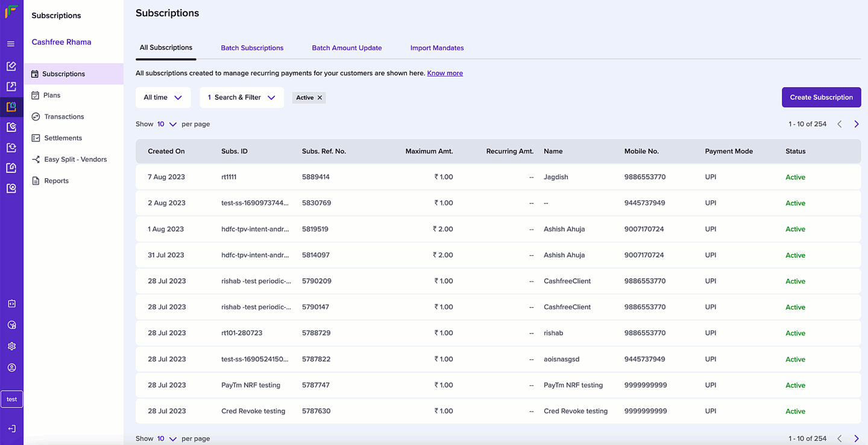The image size is (868, 445).
Task: Click the logout icon at bottom of rail
Action: click(11, 429)
